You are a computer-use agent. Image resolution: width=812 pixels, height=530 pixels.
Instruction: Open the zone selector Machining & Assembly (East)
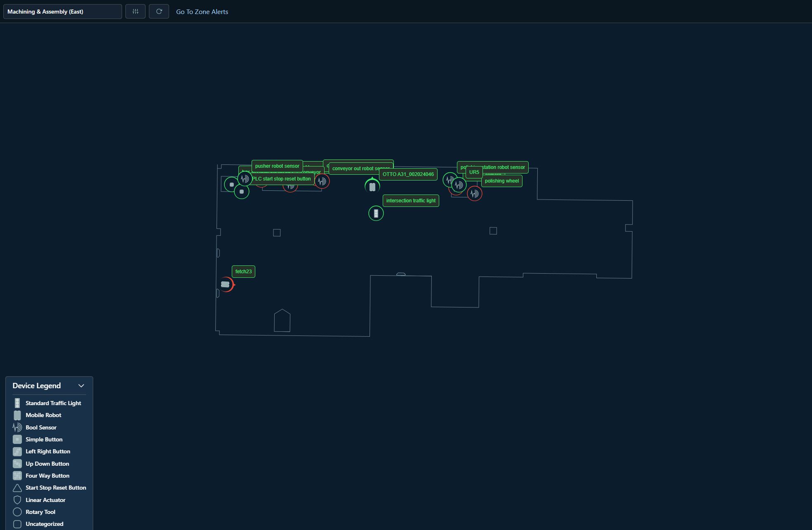click(x=62, y=12)
